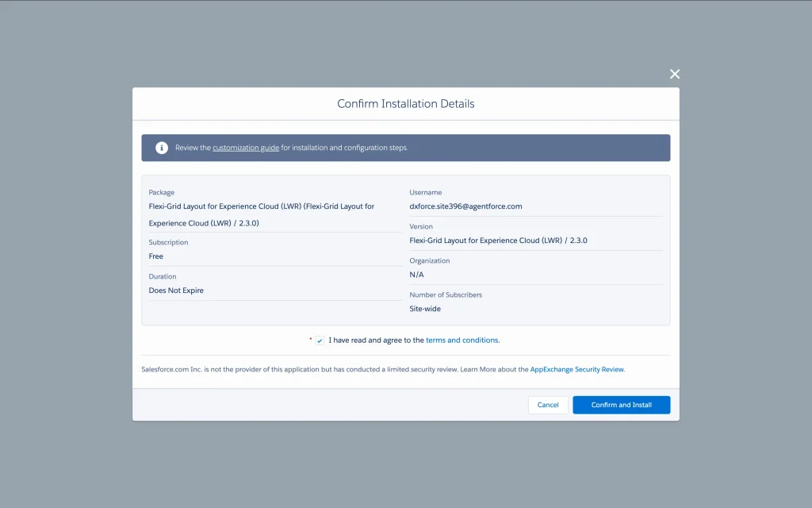Click the Subscription value Free

[156, 256]
